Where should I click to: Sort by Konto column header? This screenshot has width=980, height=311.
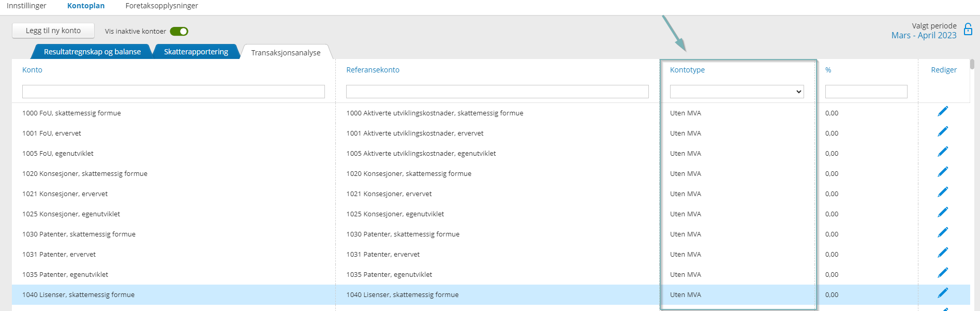(32, 70)
